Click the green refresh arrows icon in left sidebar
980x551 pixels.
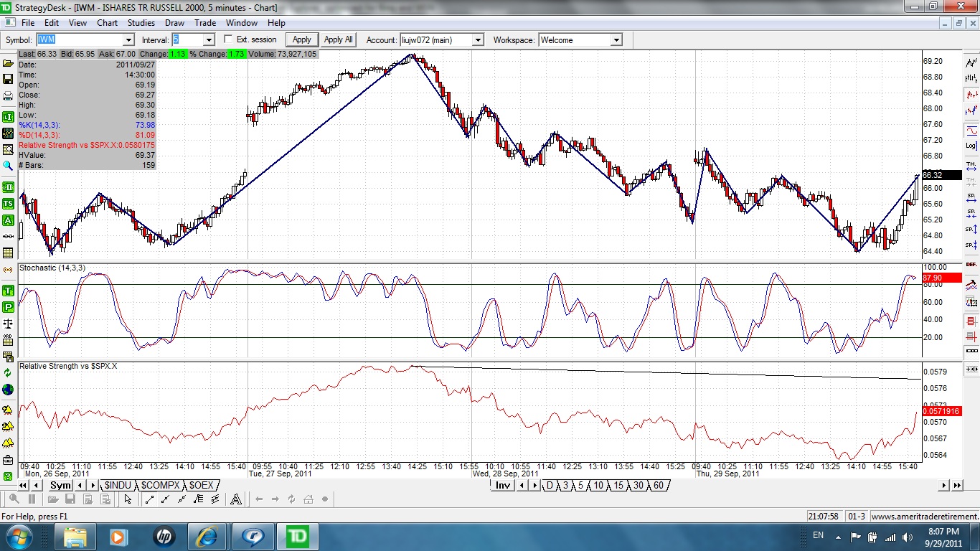(x=8, y=372)
